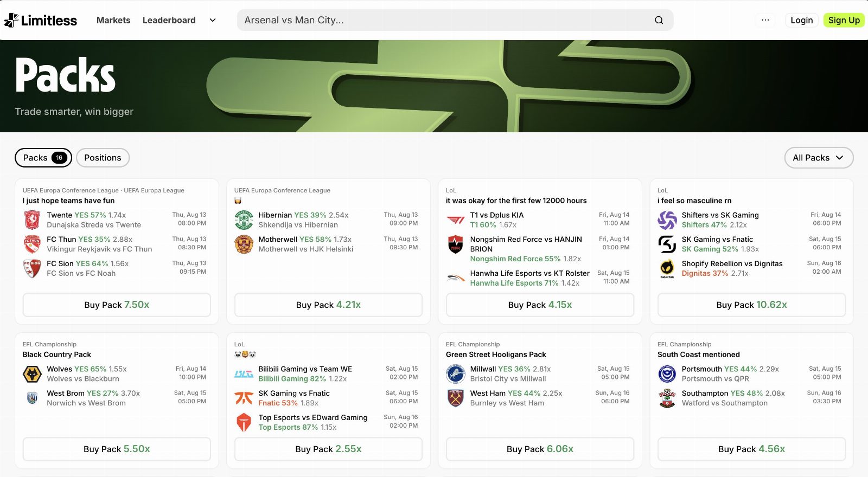Buy the Black Country 5.50x pack
The width and height of the screenshot is (868, 477).
tap(117, 449)
